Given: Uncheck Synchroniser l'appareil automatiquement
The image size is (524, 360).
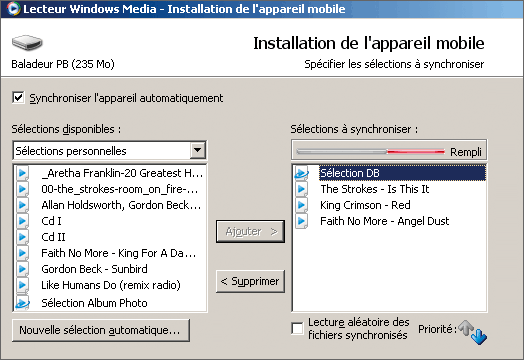Looking at the screenshot, I should (18, 98).
